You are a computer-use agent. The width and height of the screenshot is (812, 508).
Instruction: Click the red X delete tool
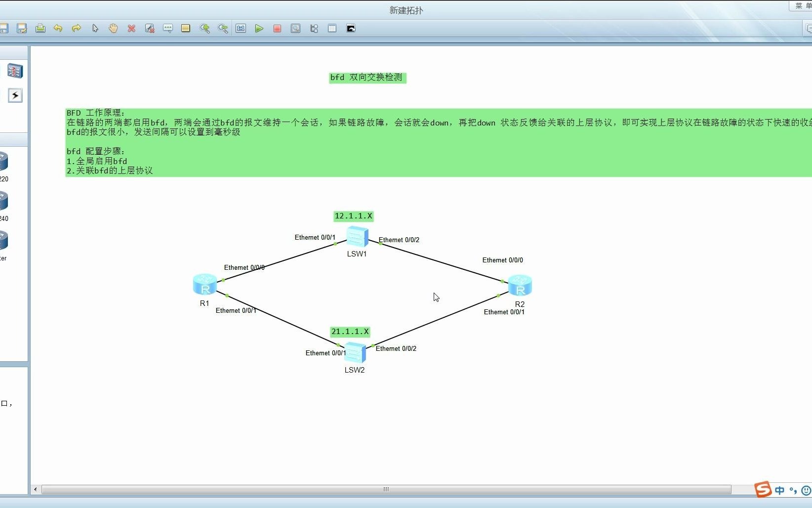(131, 28)
